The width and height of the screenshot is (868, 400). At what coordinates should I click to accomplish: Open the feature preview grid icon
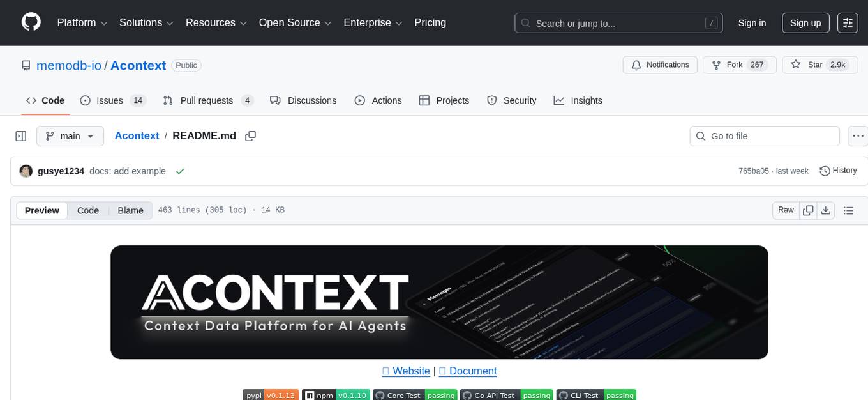848,22
